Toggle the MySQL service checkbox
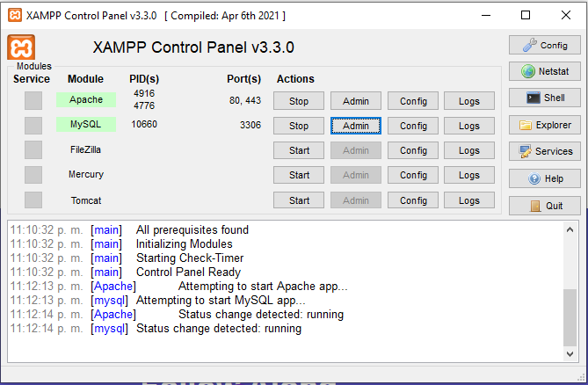This screenshot has width=588, height=385. point(33,125)
